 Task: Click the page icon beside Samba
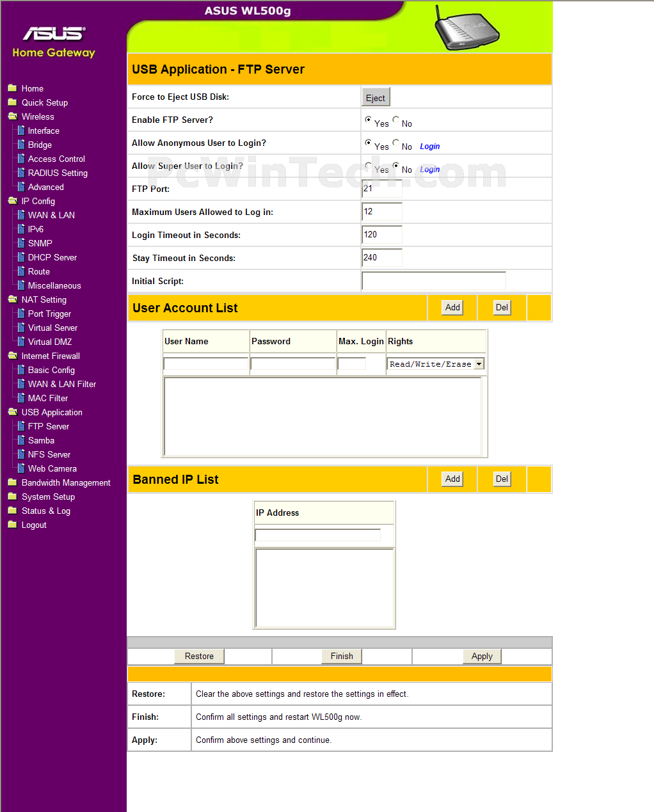click(x=21, y=440)
